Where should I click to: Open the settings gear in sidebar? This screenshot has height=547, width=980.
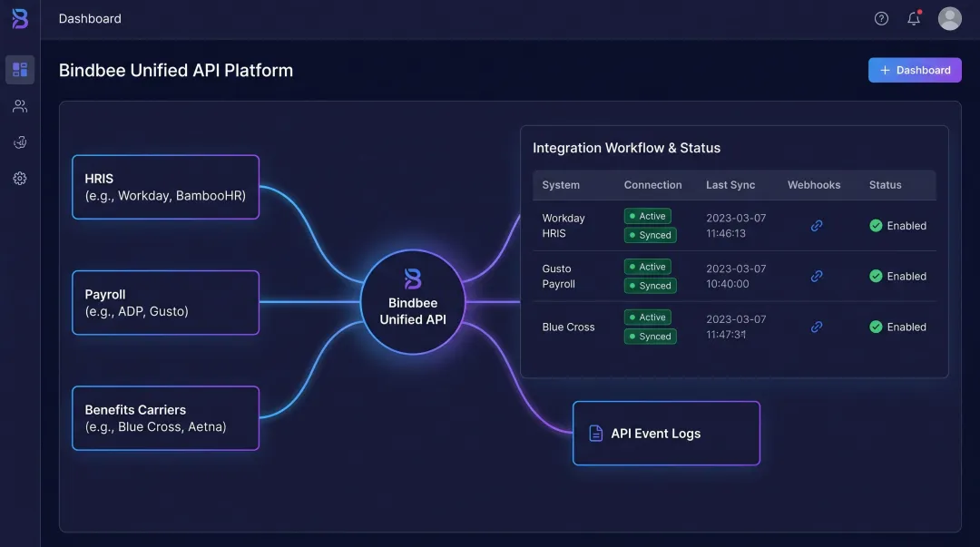(20, 179)
